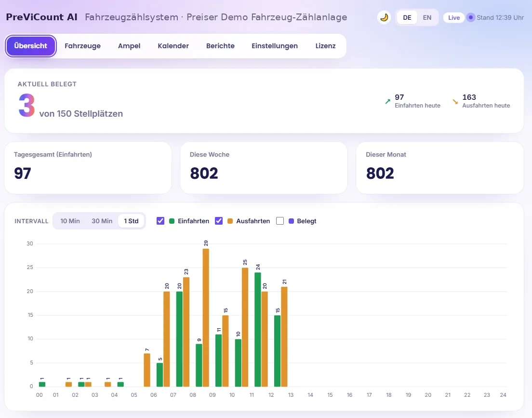Click the orange Ausfahrten legend swatch
532x418 pixels.
click(230, 221)
